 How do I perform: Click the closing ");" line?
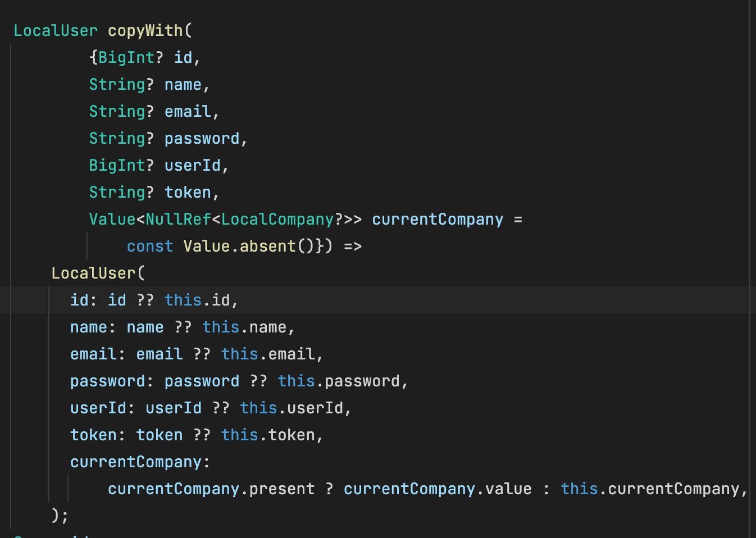[60, 516]
